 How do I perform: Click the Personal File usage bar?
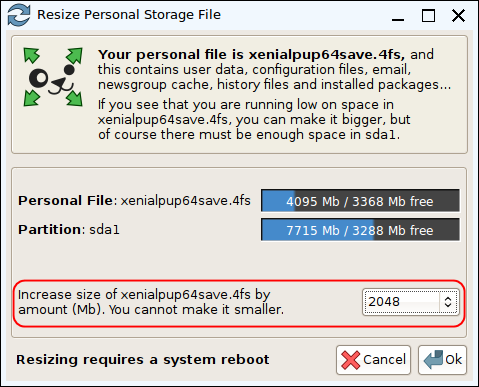coord(360,201)
